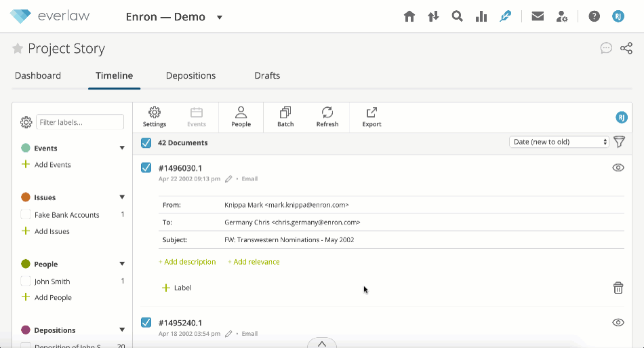The height and width of the screenshot is (348, 644).
Task: Click orange Issues color dot
Action: coord(26,197)
